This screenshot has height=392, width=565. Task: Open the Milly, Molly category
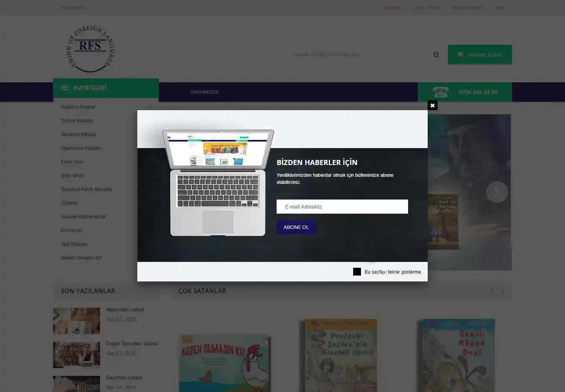pyautogui.click(x=73, y=176)
